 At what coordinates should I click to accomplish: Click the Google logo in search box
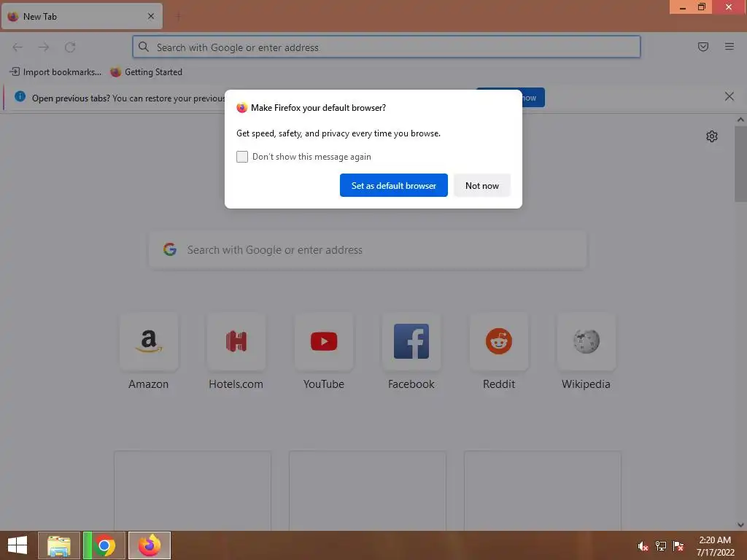[170, 249]
